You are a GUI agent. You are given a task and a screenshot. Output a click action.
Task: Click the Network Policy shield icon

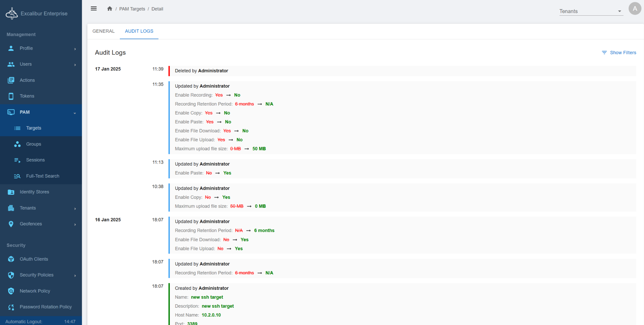tap(11, 291)
